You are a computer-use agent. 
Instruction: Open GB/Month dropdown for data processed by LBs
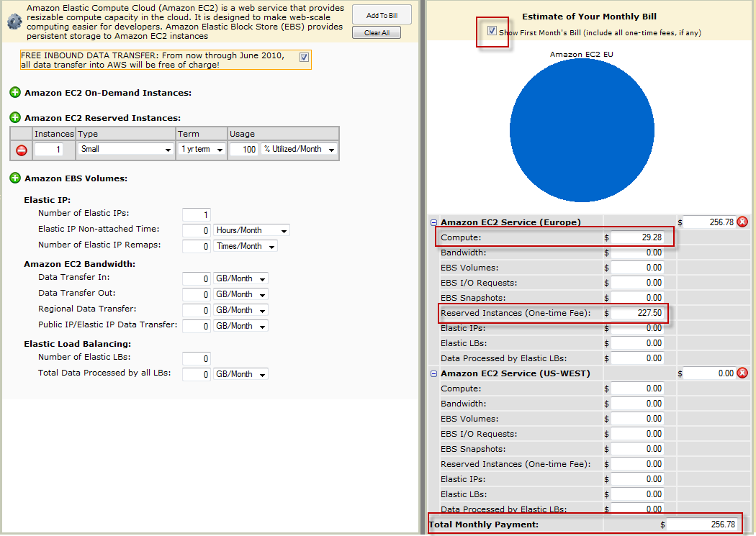pos(240,374)
